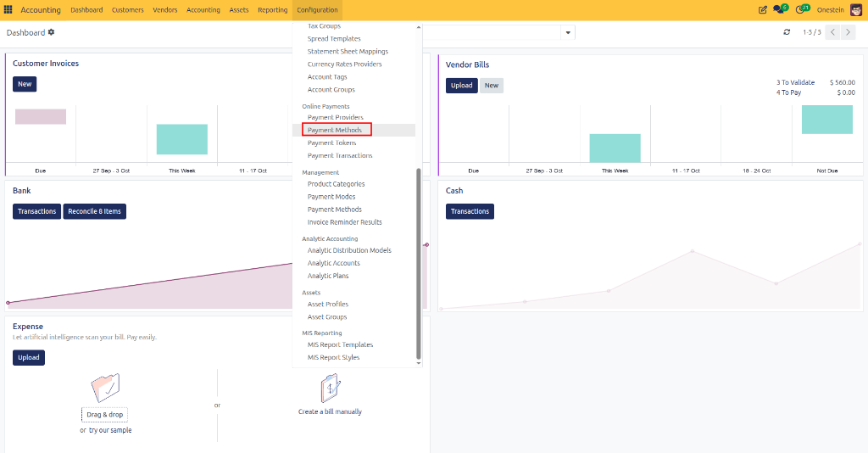Go to Dashboard menu item
Image resolution: width=868 pixels, height=453 pixels.
click(86, 10)
